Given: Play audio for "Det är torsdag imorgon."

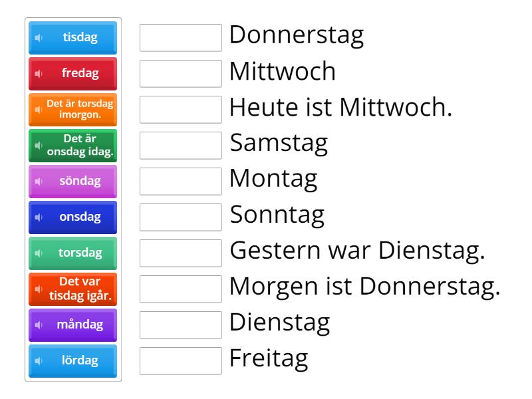Looking at the screenshot, I should pos(39,110).
